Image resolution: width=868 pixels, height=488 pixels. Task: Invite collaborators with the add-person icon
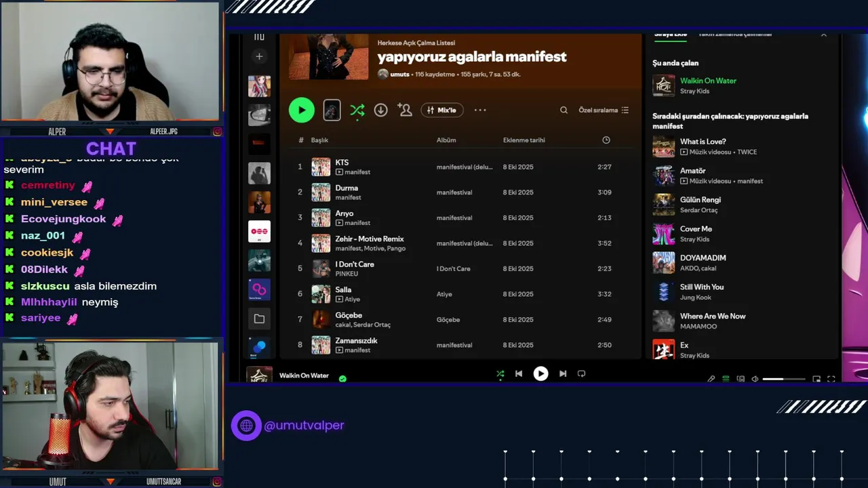coord(405,110)
